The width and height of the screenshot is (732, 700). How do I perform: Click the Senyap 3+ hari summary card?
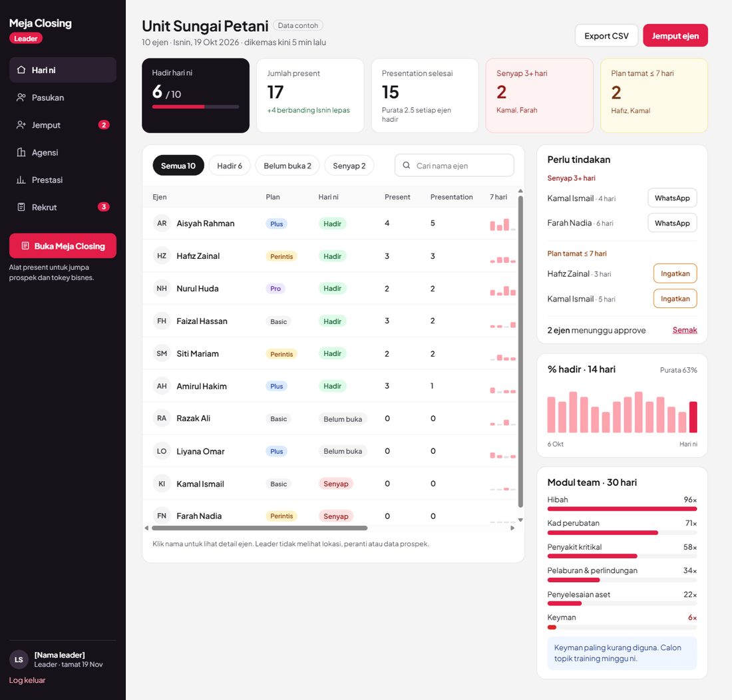tap(540, 96)
